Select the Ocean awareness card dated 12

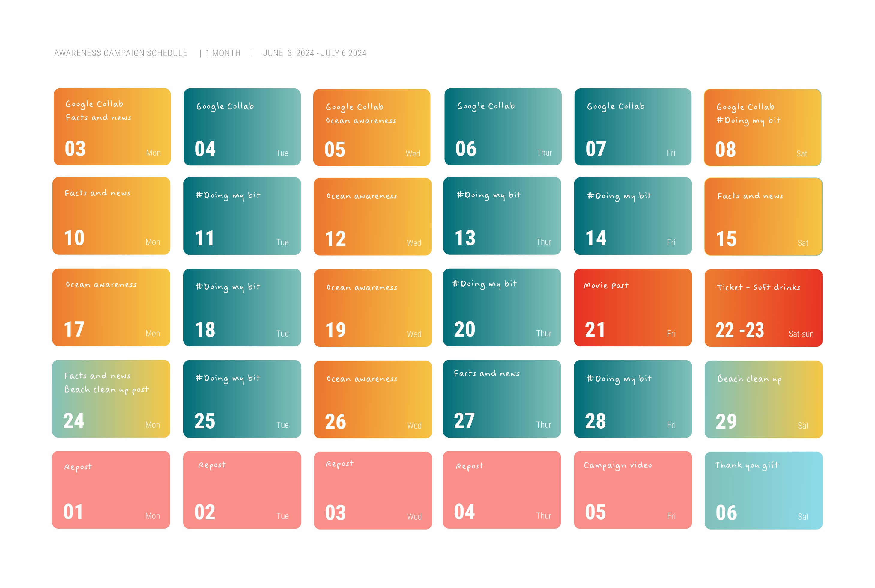pos(372,217)
